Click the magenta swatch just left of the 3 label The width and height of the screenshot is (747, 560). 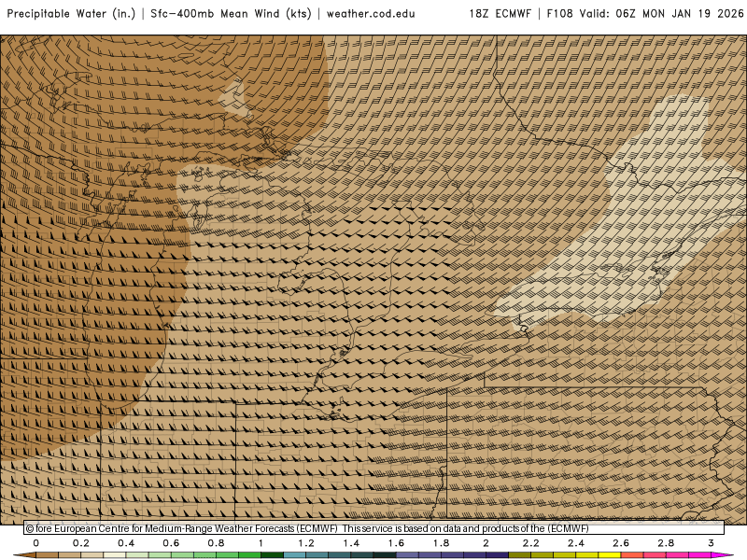pos(699,555)
